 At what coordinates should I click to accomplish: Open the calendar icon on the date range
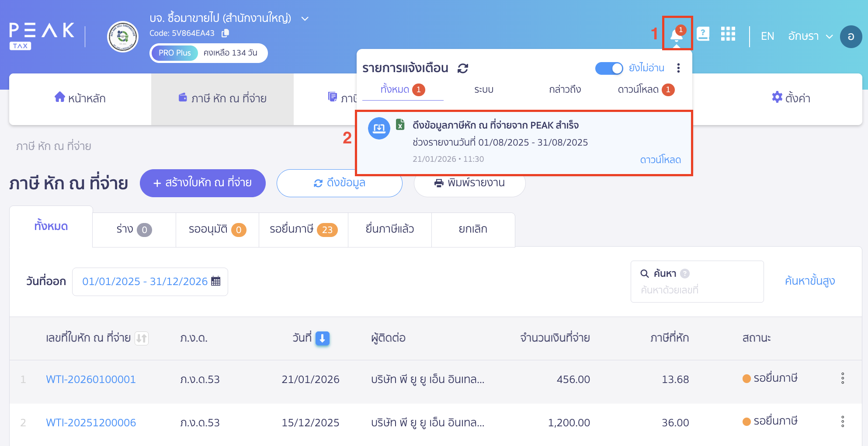coord(215,281)
